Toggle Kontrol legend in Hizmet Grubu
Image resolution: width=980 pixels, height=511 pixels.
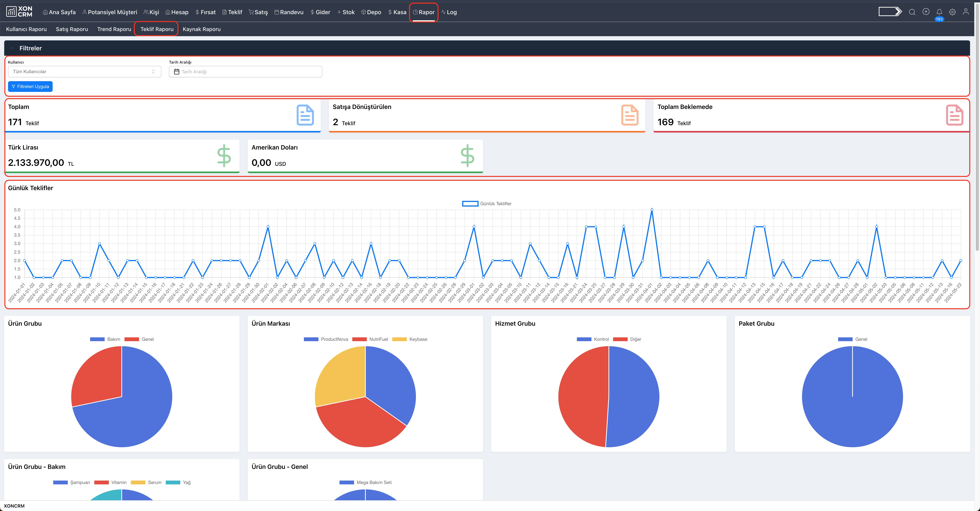point(593,339)
